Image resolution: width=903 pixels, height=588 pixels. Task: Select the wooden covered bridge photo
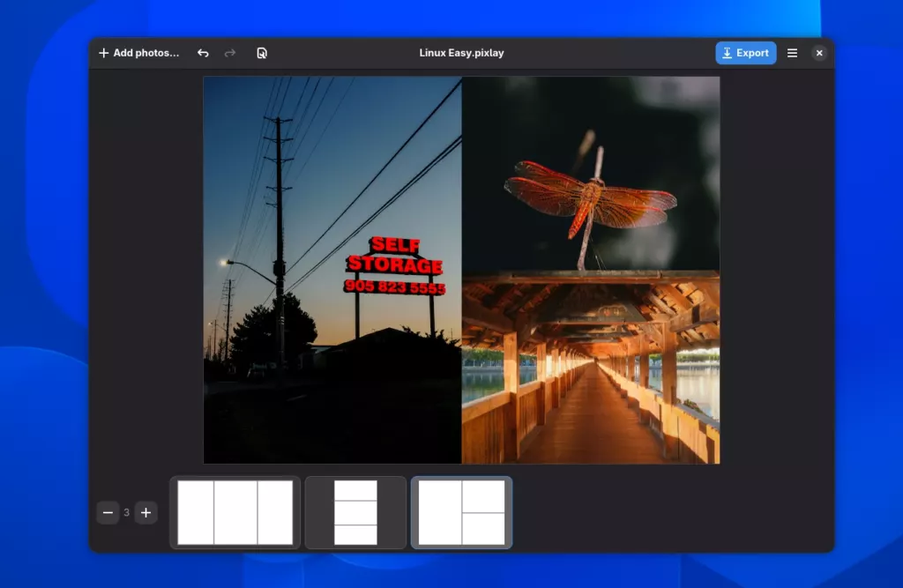point(591,368)
